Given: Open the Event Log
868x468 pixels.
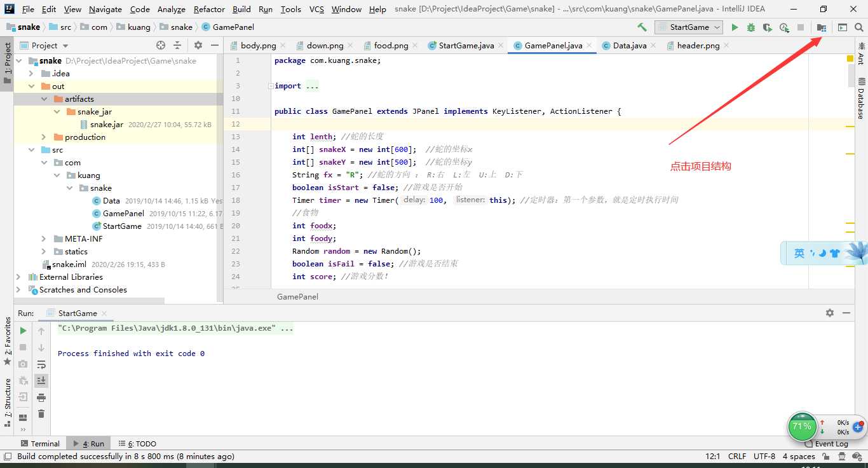Looking at the screenshot, I should tap(826, 444).
